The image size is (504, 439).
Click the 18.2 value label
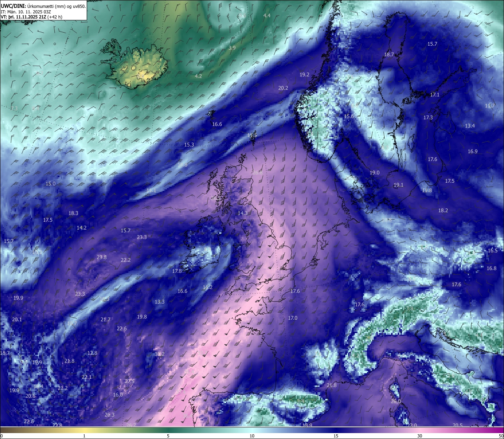point(443,210)
